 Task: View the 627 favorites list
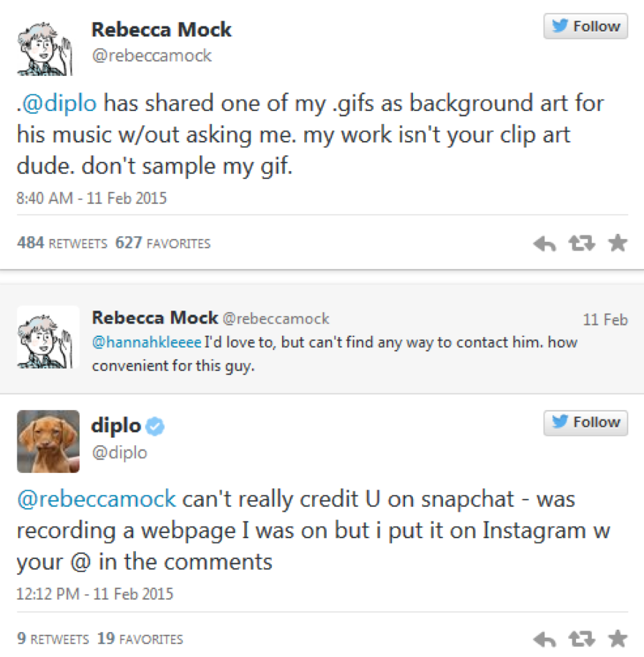(162, 243)
